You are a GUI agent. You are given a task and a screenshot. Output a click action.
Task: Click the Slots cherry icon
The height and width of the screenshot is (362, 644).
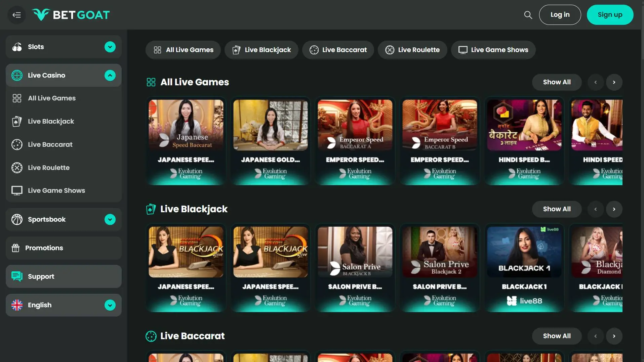click(x=17, y=47)
